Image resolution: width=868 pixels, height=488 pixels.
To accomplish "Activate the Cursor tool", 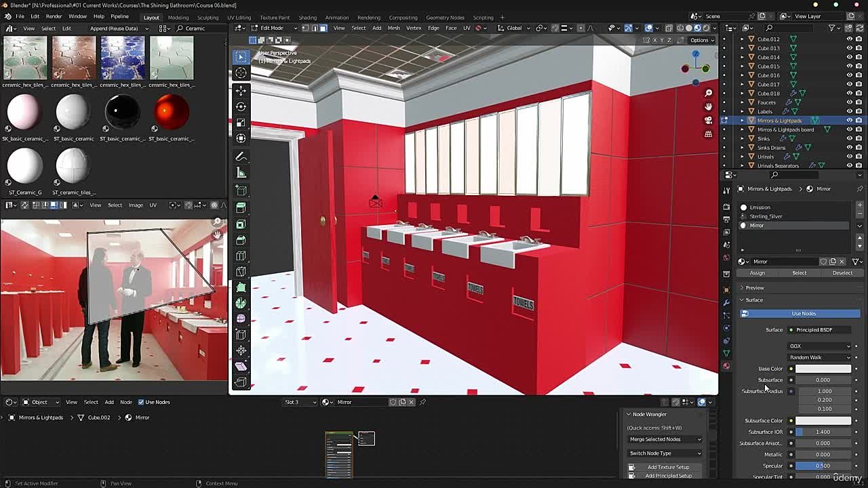I will pyautogui.click(x=241, y=73).
